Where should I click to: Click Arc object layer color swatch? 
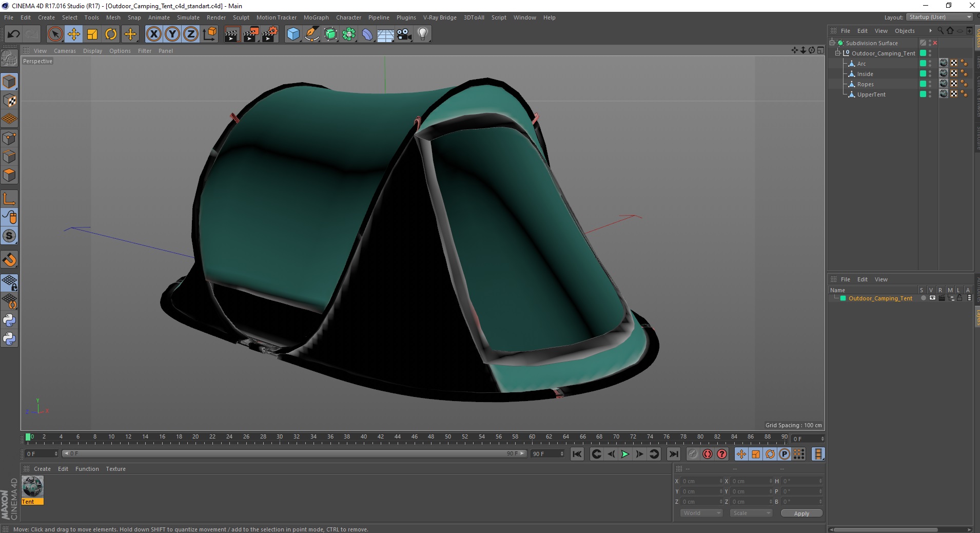point(923,64)
